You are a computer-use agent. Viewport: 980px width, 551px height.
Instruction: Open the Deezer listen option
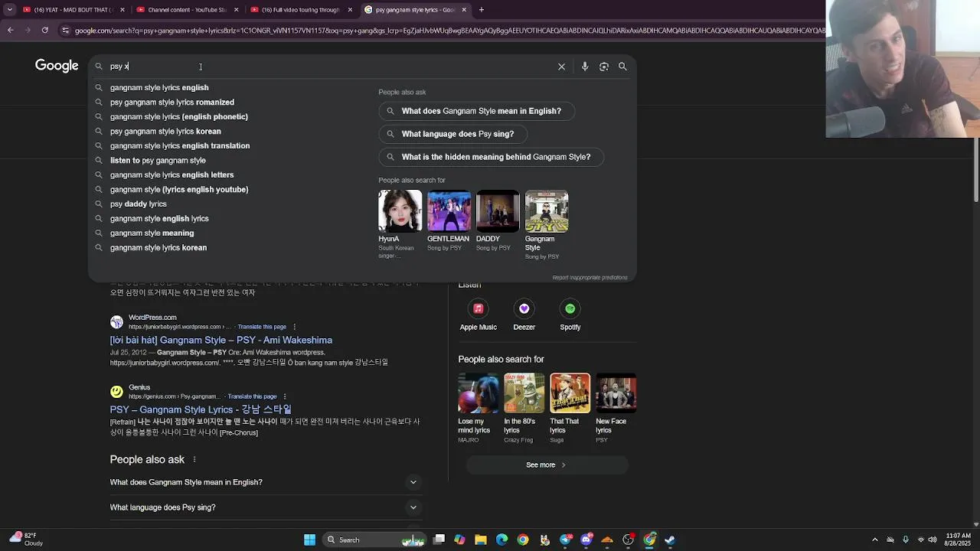524,315
